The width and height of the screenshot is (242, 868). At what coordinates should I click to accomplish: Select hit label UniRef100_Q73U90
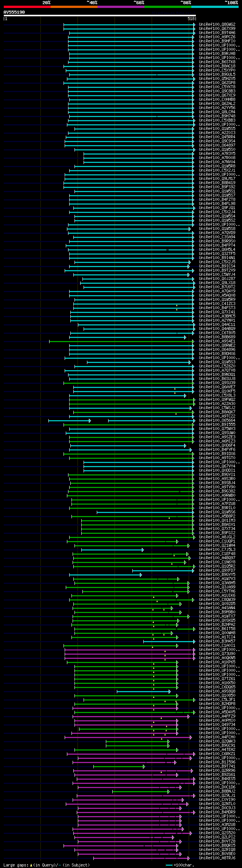click(217, 654)
